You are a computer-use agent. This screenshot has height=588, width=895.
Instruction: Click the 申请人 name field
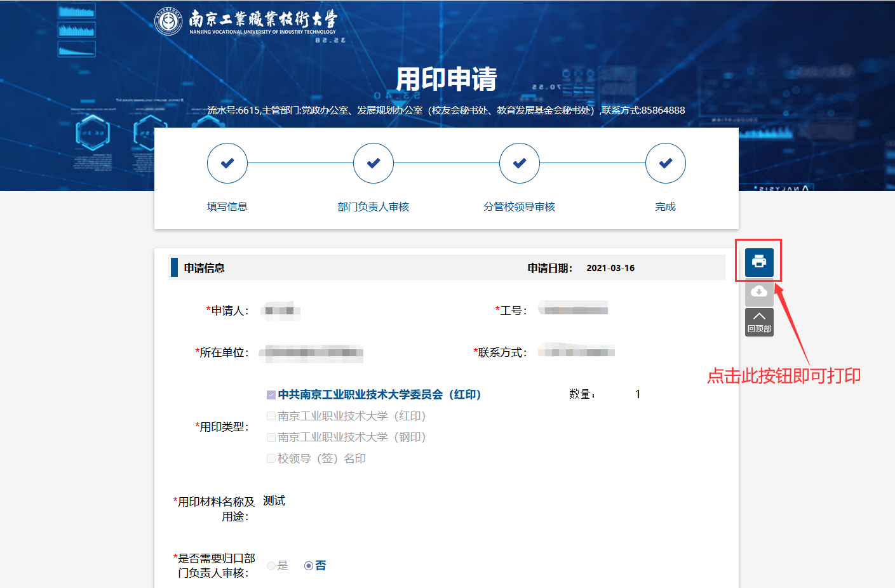coord(280,311)
